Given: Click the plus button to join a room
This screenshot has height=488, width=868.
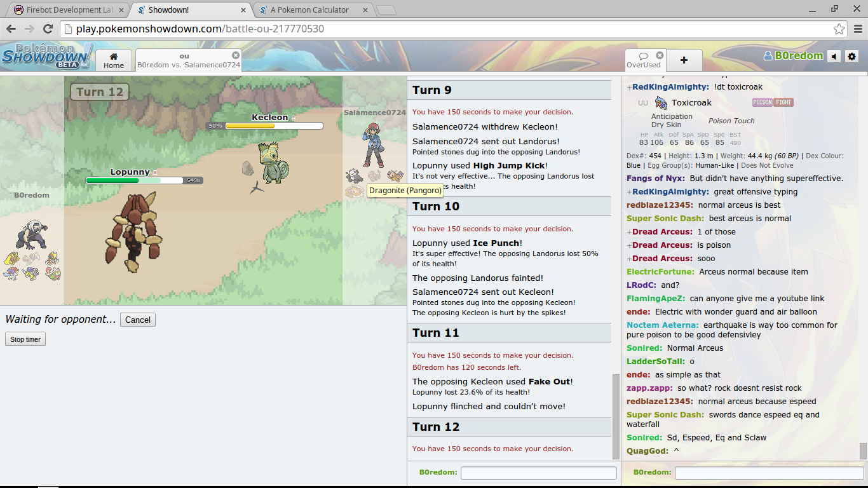Looking at the screenshot, I should pyautogui.click(x=684, y=60).
